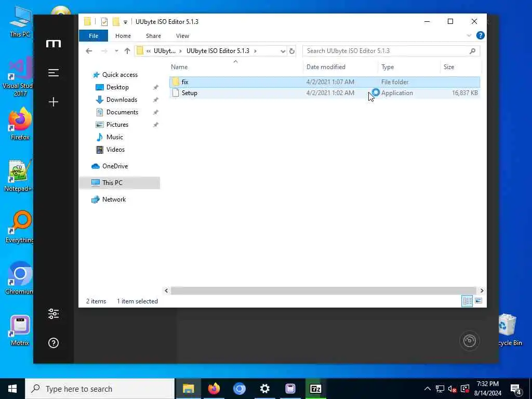Open Desktop in the navigation pane
The width and height of the screenshot is (532, 399).
click(x=117, y=87)
